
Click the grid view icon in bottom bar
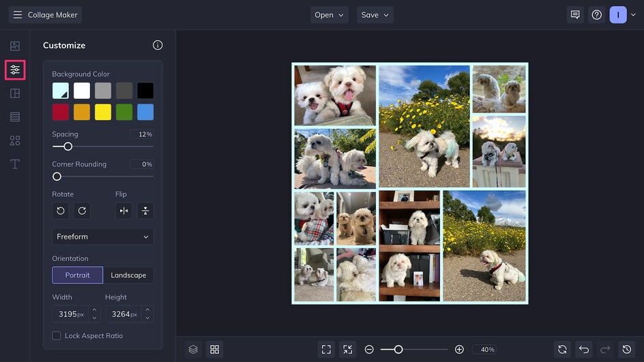tap(214, 349)
